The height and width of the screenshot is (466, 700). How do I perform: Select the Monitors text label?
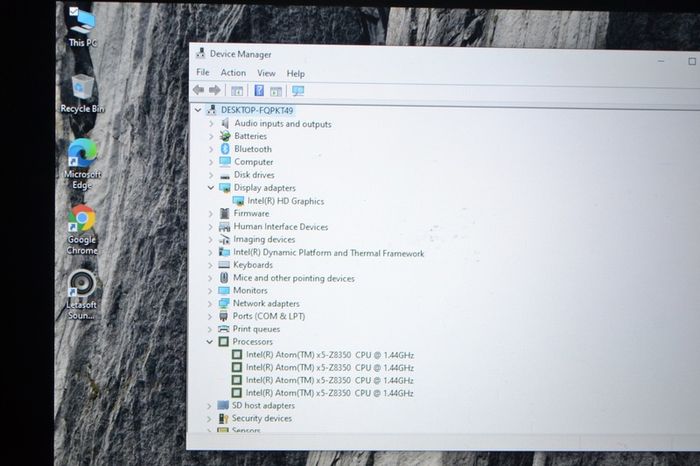tap(250, 291)
